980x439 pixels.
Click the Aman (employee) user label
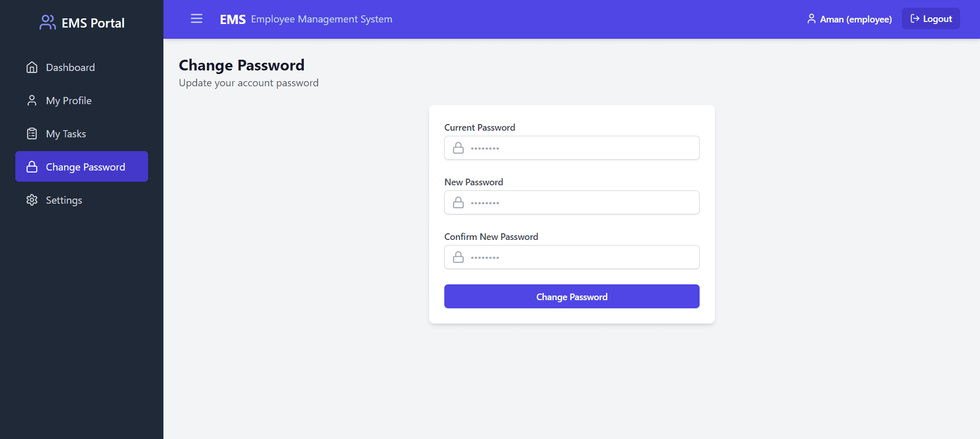click(856, 19)
